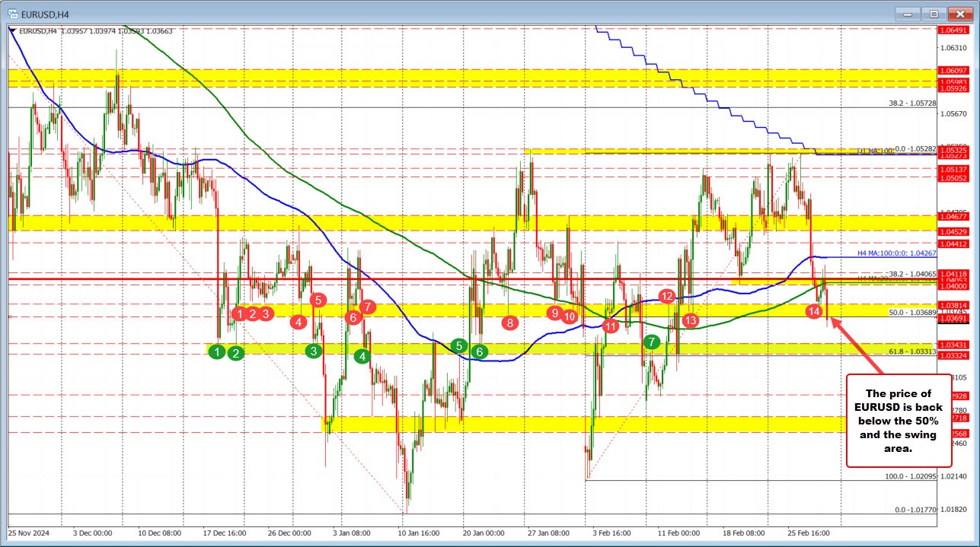This screenshot has width=980, height=547.
Task: Click the 50.0 - 1.03689 Fibonacci level label
Action: [x=914, y=312]
